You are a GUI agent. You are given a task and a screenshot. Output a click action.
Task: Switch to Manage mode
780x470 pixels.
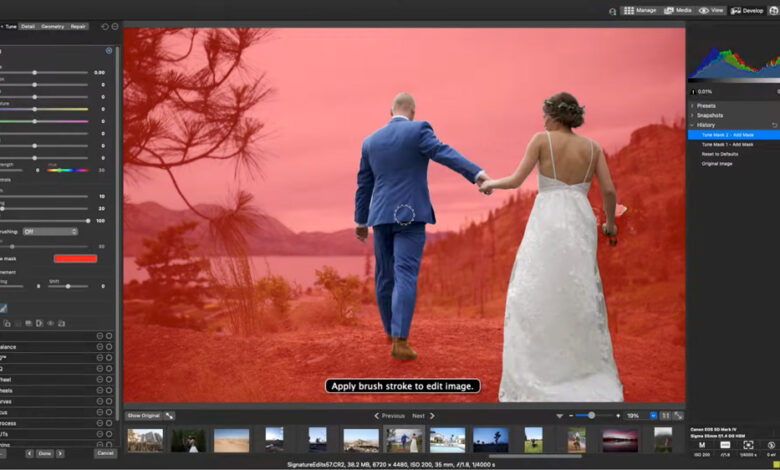tap(640, 10)
